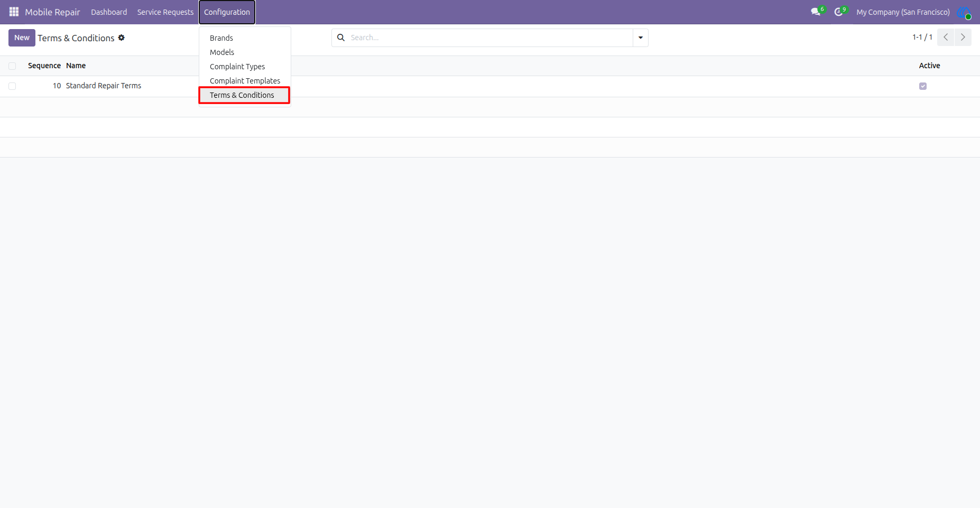Open the Configuration menu

[227, 12]
